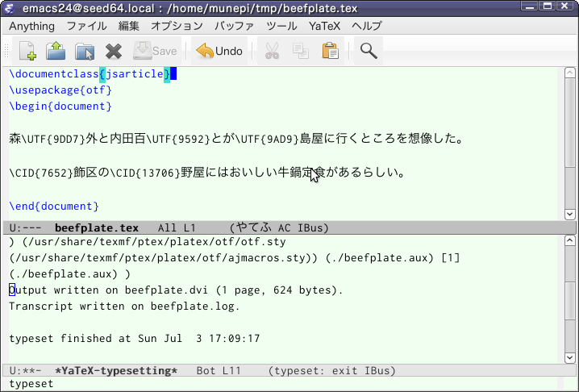Maximize the emacs window
The height and width of the screenshot is (392, 579).
[548, 6]
